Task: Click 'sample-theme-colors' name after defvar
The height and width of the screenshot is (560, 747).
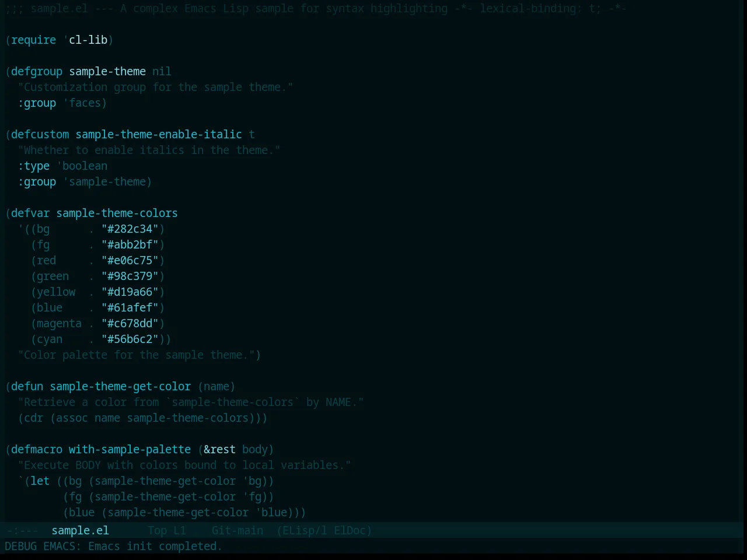Action: coord(117,213)
